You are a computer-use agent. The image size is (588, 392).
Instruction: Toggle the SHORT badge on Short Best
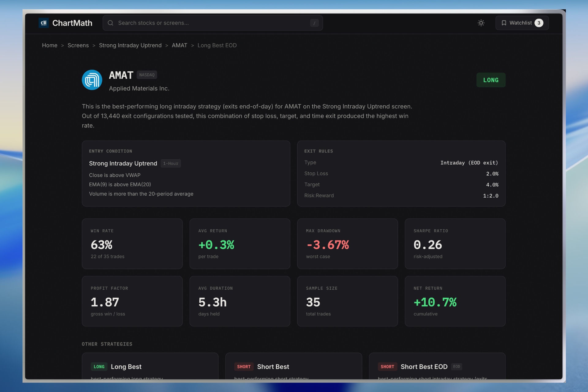(244, 367)
